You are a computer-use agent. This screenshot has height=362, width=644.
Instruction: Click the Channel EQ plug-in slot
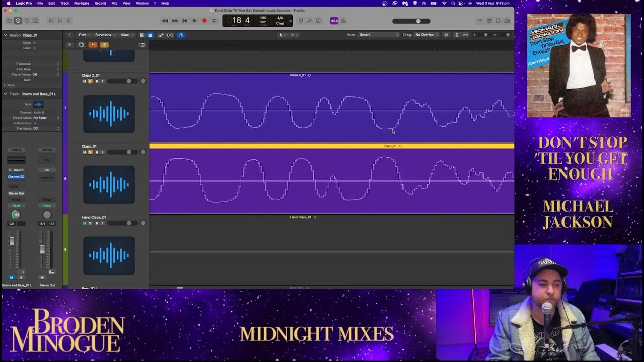[x=16, y=177]
